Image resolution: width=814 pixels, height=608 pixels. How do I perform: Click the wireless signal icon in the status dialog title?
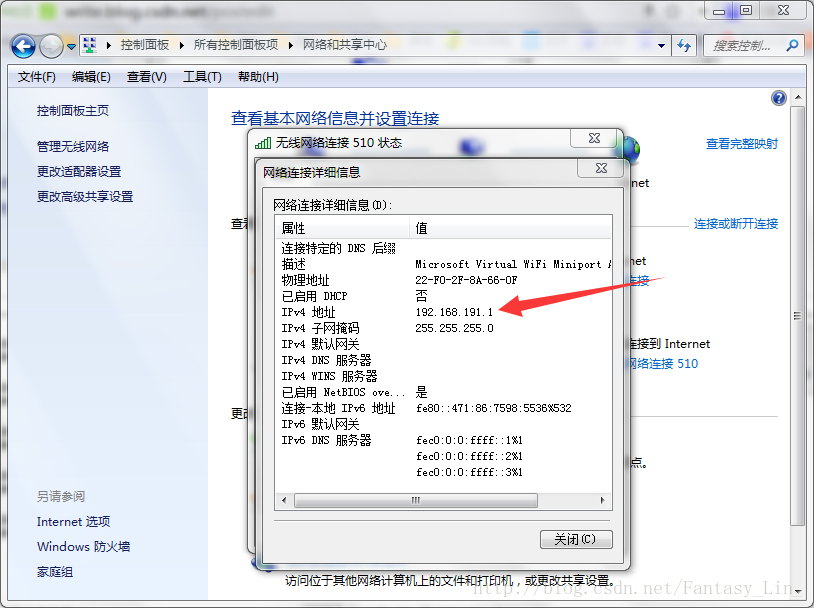click(x=263, y=143)
